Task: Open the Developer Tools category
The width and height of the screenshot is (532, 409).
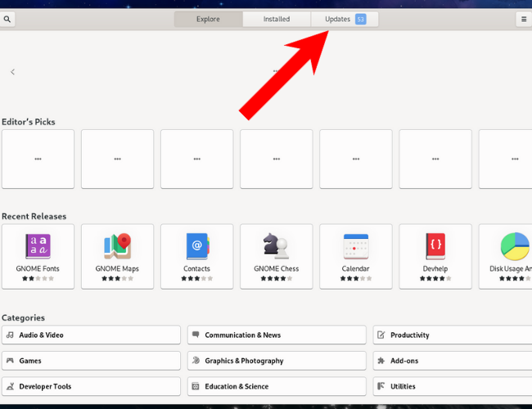Action: tap(91, 386)
